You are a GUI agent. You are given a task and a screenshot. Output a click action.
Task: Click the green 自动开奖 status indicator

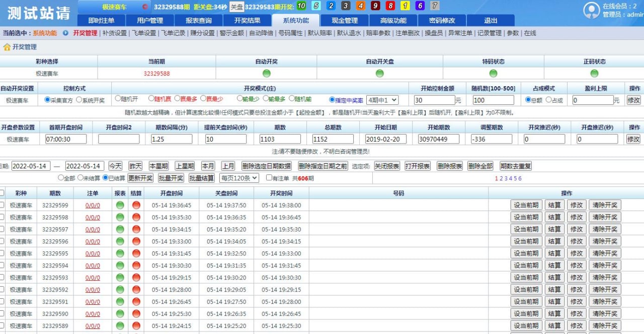pyautogui.click(x=266, y=74)
